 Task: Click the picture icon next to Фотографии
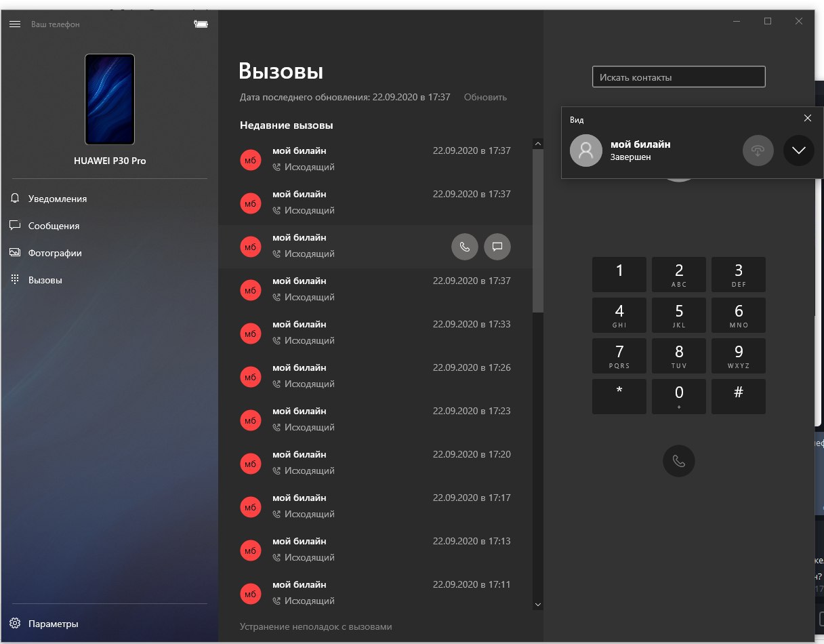[x=15, y=253]
